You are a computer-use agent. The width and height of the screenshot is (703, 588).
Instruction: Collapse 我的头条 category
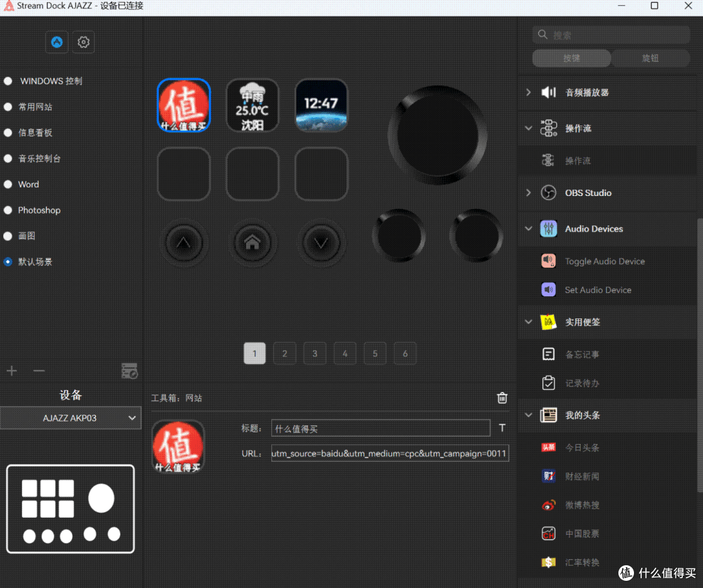tap(529, 415)
